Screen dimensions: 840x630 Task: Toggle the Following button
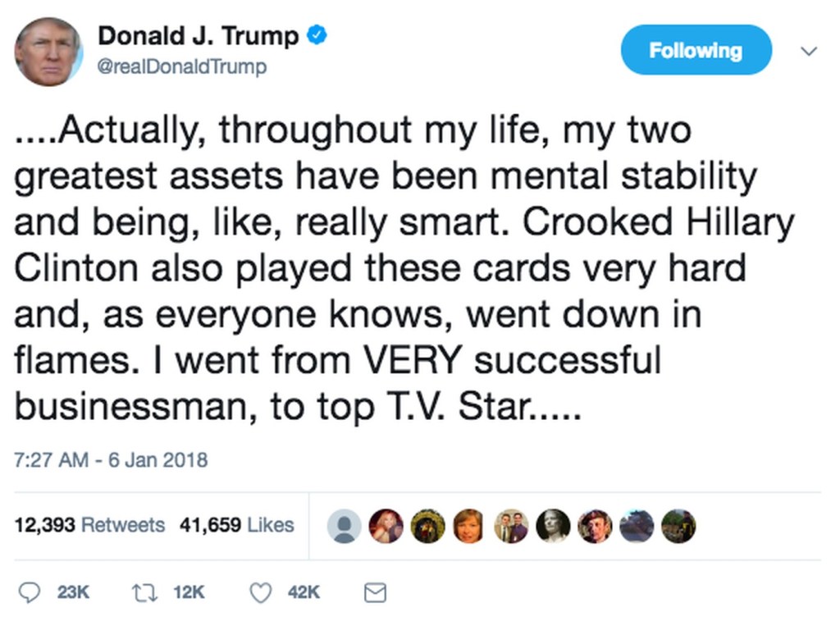coord(696,50)
